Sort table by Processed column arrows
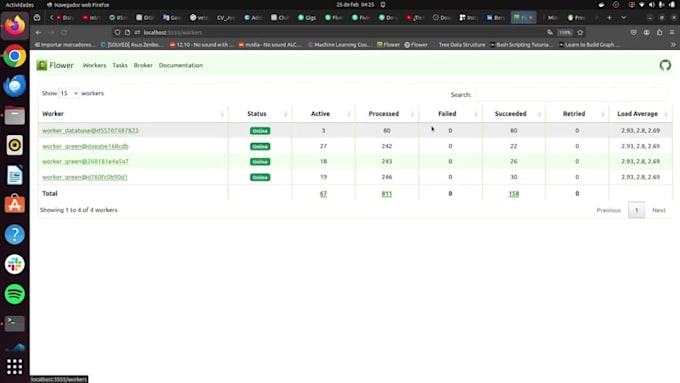The height and width of the screenshot is (383, 680). pos(412,114)
